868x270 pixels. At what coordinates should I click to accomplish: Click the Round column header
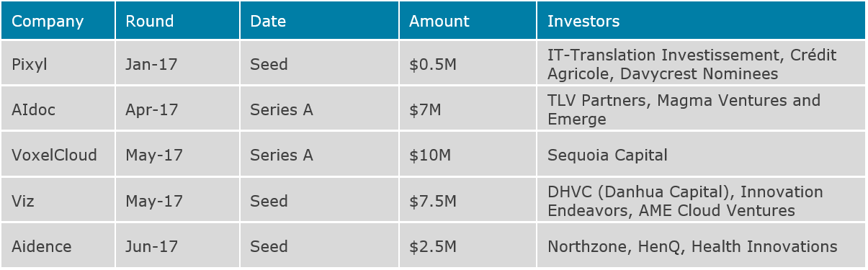[x=177, y=20]
